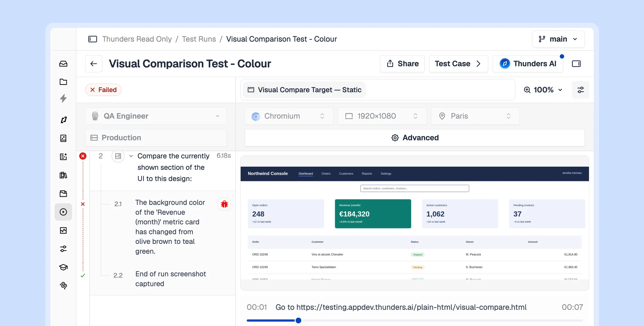Open the AI checklist sparkle sidebar icon
Image resolution: width=644 pixels, height=326 pixels.
point(63,157)
